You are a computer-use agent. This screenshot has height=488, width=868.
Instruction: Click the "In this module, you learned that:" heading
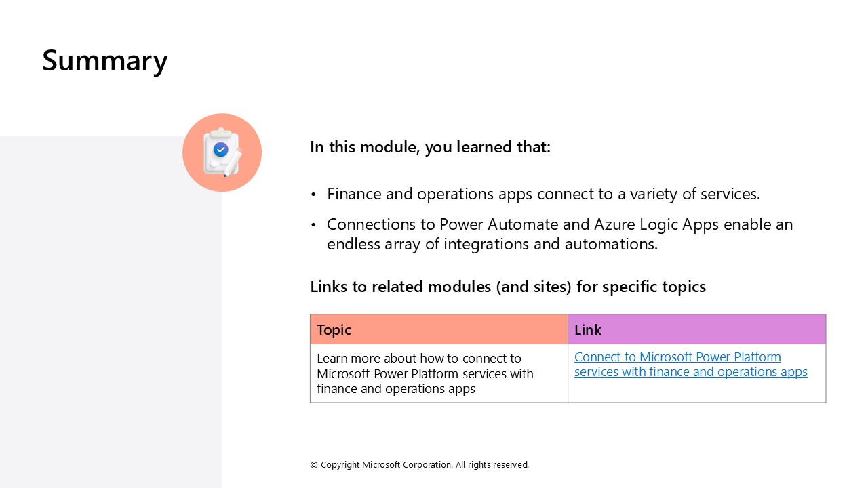[x=430, y=147]
